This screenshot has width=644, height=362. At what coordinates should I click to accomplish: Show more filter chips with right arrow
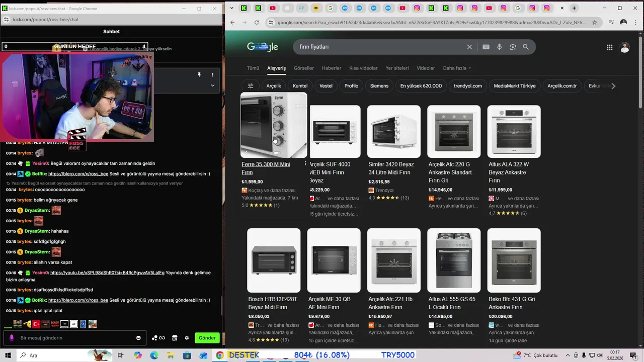[613, 86]
